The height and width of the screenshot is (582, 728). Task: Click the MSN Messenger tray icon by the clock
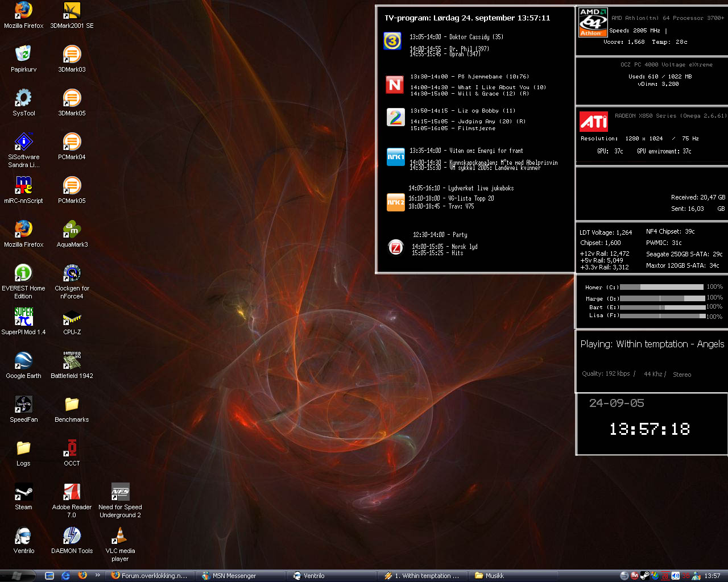[696, 576]
